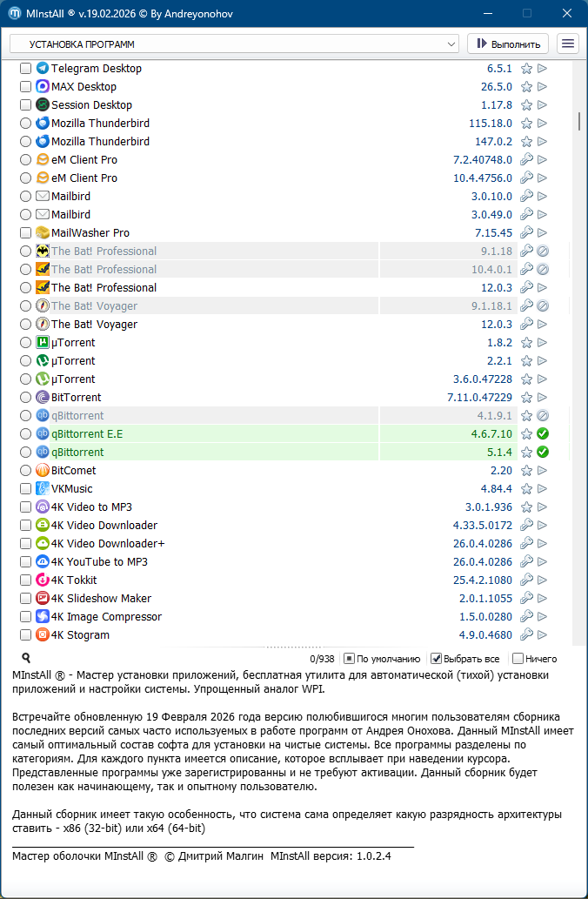This screenshot has width=588, height=899.
Task: Click the star icon for MAX Desktop
Action: pyautogui.click(x=526, y=86)
